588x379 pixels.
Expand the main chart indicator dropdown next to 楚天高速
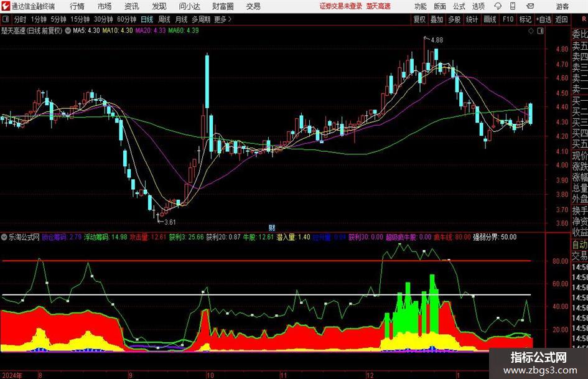point(68,31)
